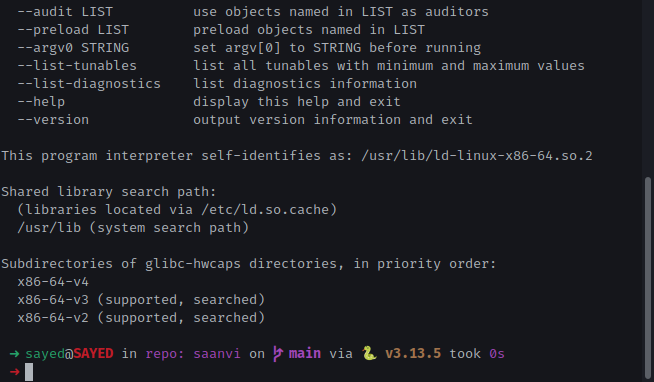The image size is (654, 382).
Task: Click 'This program interpreter self-identifies as:' text
Action: (x=177, y=156)
